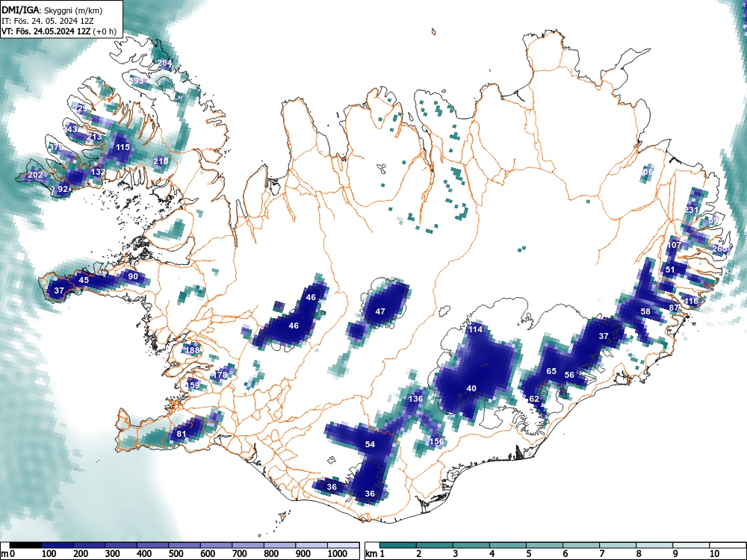Click the 213 visibility label
This screenshot has width=747, height=560.
pos(94,137)
